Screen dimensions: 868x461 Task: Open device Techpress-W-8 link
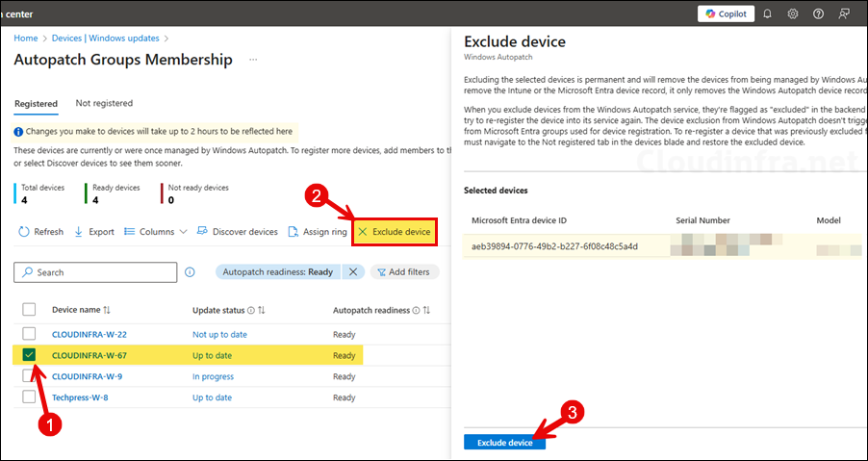point(80,397)
